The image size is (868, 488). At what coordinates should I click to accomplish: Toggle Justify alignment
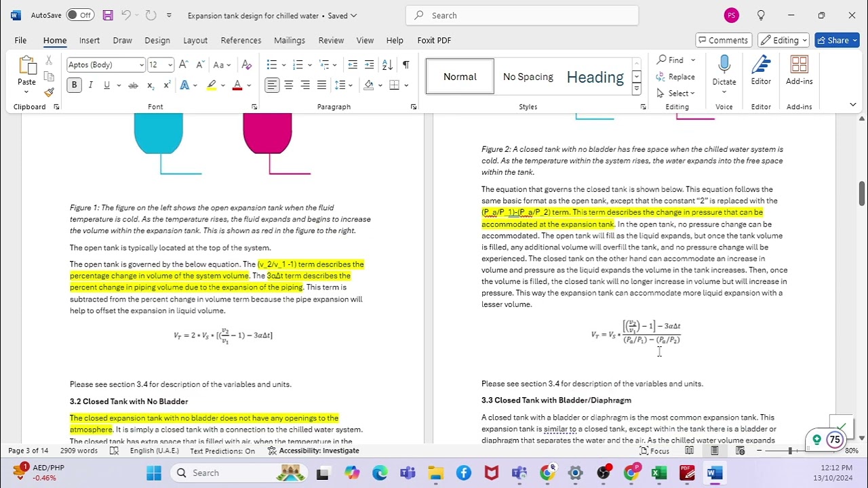pos(321,85)
